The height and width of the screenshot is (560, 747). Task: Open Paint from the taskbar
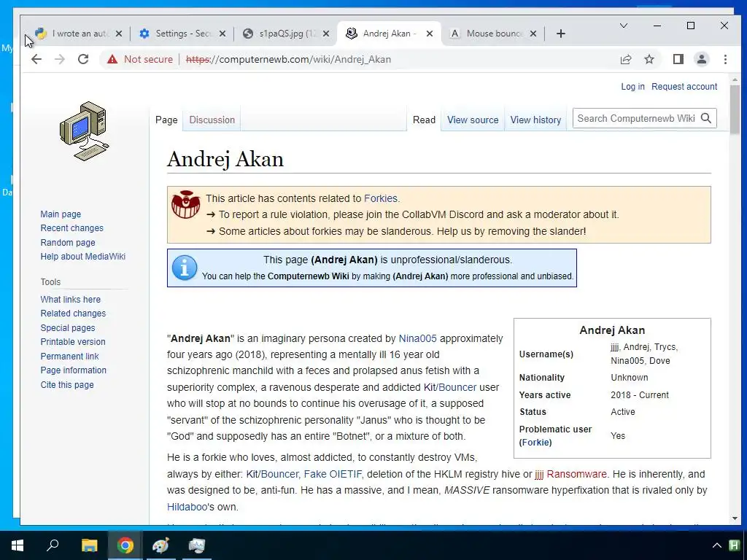click(x=160, y=545)
